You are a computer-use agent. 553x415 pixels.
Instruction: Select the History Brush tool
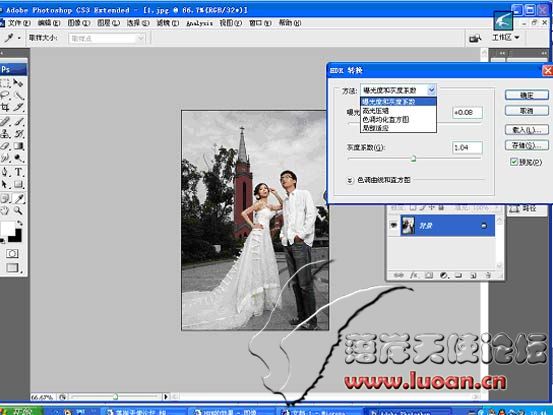(x=18, y=134)
